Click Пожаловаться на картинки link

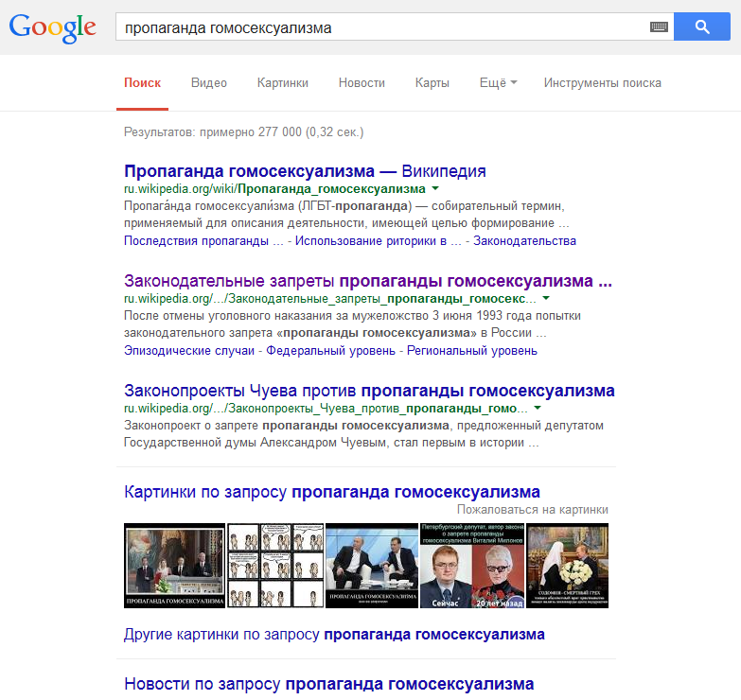[532, 510]
